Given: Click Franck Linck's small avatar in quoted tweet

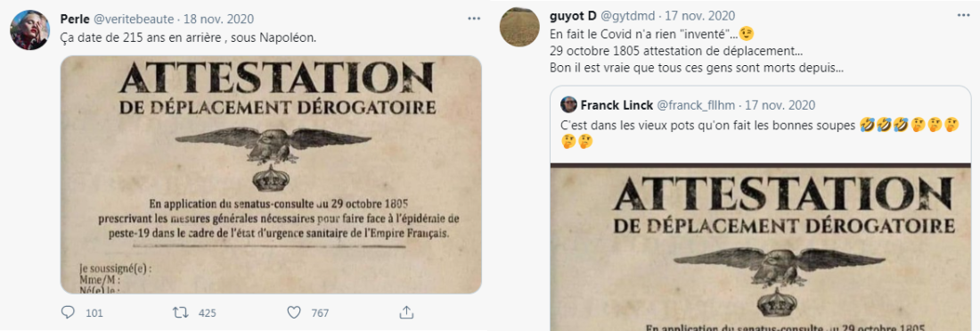Looking at the screenshot, I should [x=568, y=104].
